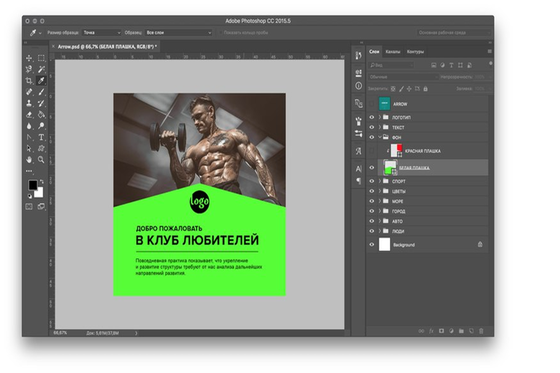Viewport: 560px width, 373px height.
Task: Select the Move tool
Action: point(29,58)
